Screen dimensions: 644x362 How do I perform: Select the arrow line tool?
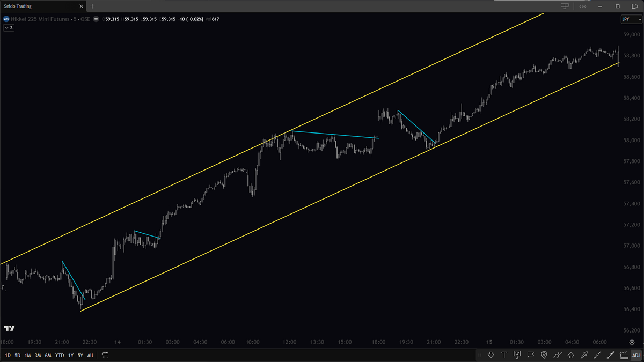coord(610,355)
